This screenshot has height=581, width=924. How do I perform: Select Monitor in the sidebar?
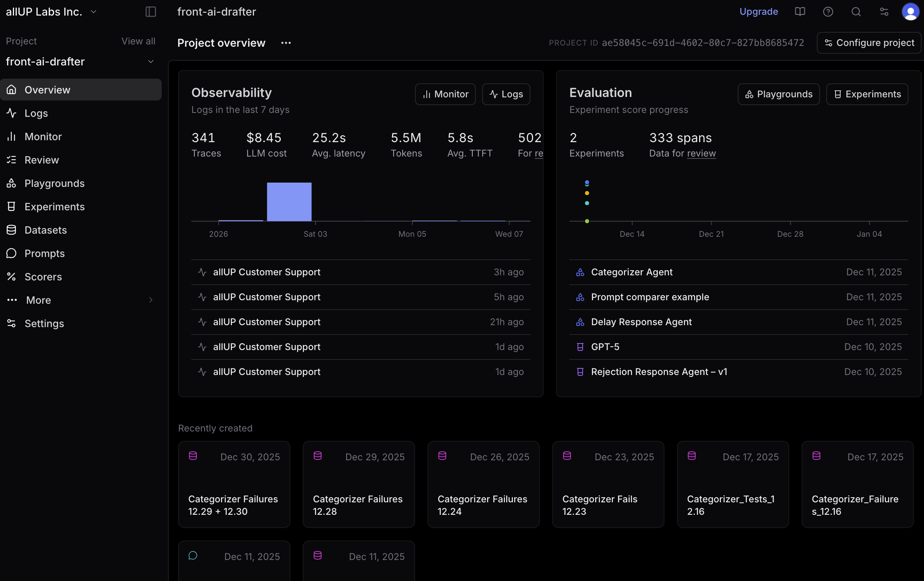pyautogui.click(x=43, y=136)
